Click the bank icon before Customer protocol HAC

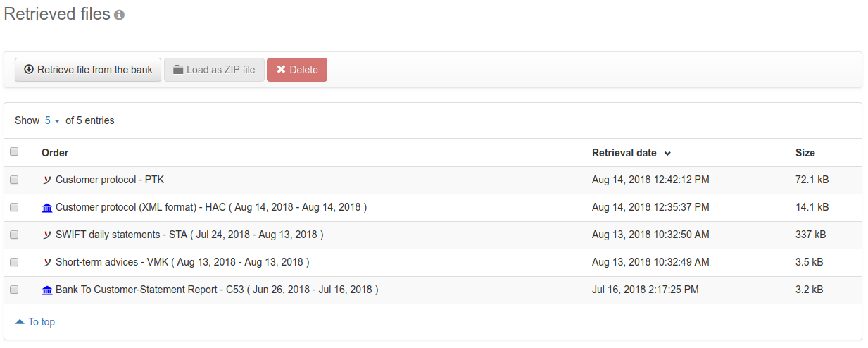pos(46,207)
